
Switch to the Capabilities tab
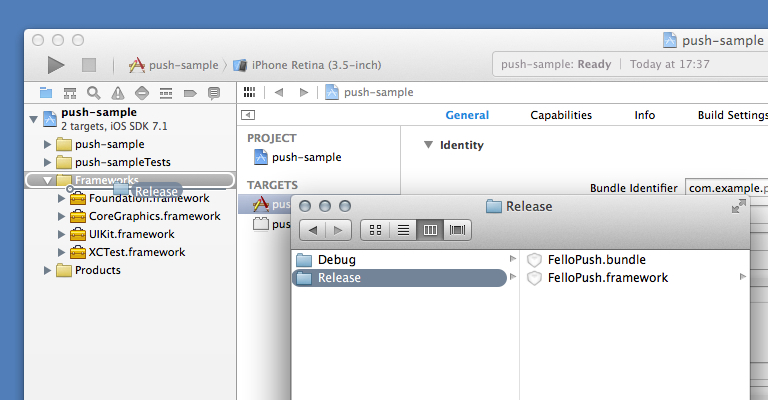coord(561,115)
